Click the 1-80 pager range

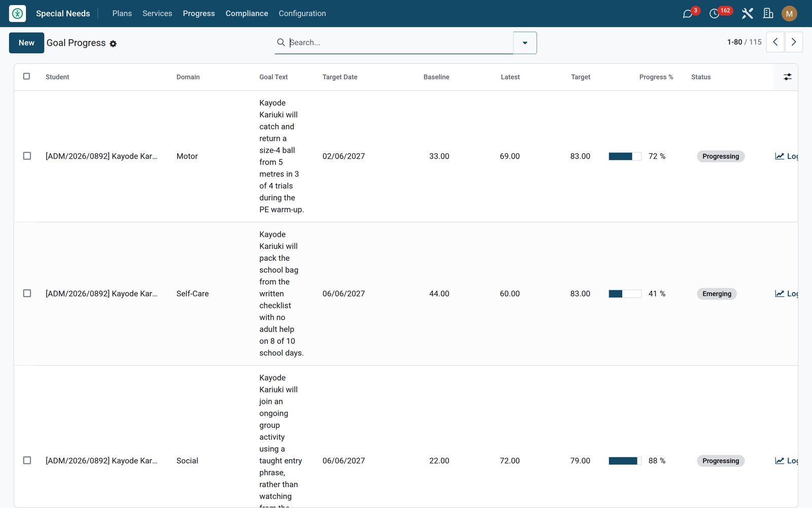pos(734,42)
